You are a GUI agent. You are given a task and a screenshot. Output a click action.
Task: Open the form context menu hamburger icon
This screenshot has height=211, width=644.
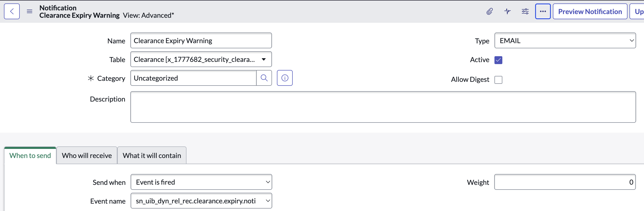tap(30, 12)
